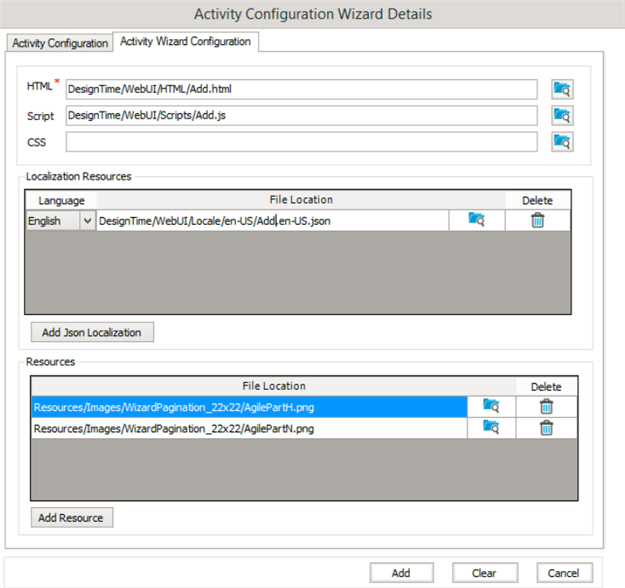Focus the Script path input field

click(301, 116)
